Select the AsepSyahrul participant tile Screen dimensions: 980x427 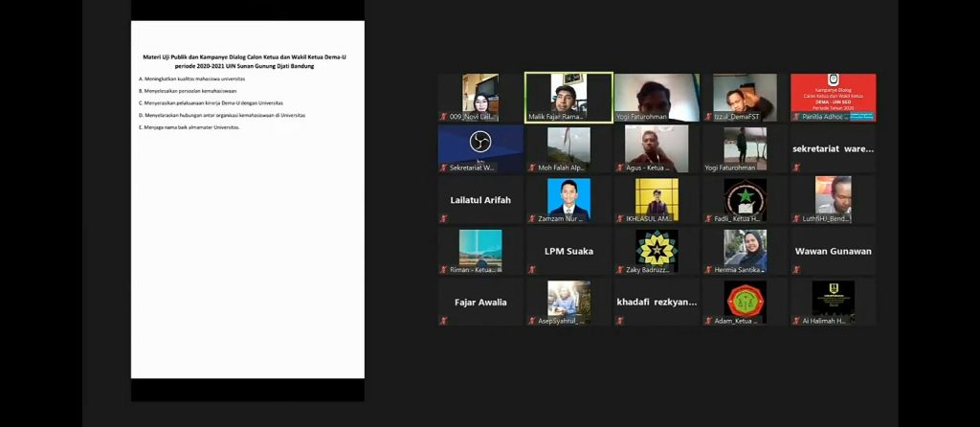click(x=568, y=301)
